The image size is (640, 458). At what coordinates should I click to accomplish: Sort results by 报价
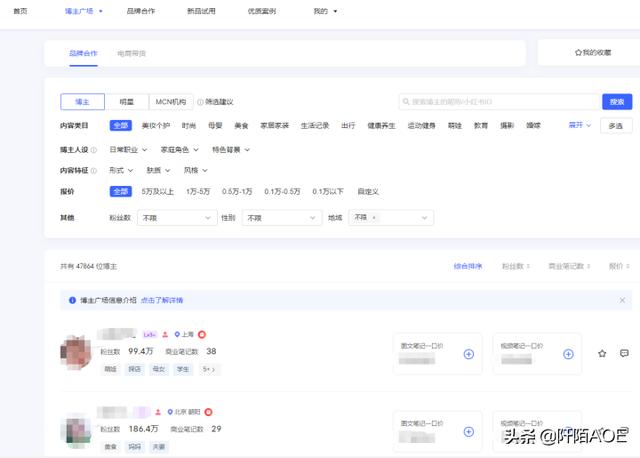pyautogui.click(x=619, y=266)
